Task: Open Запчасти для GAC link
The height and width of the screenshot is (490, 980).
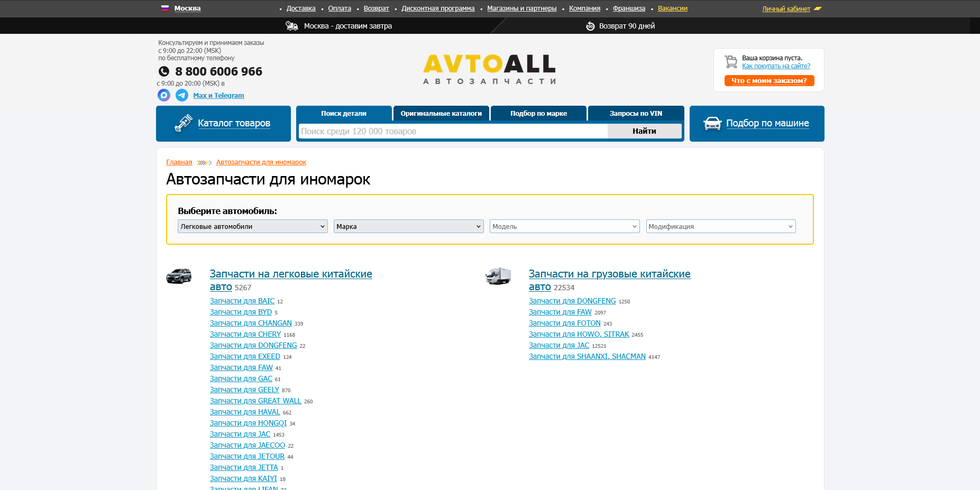Action: 241,378
